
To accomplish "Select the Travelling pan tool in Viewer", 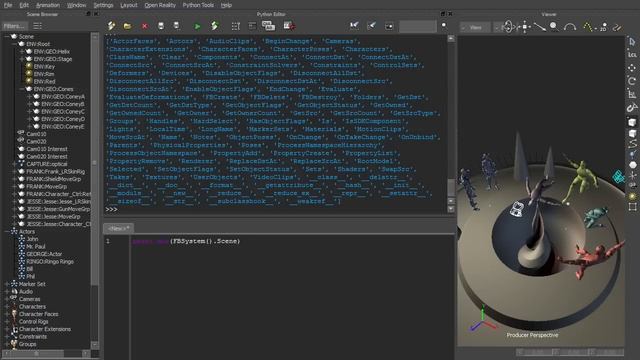I will click(524, 27).
